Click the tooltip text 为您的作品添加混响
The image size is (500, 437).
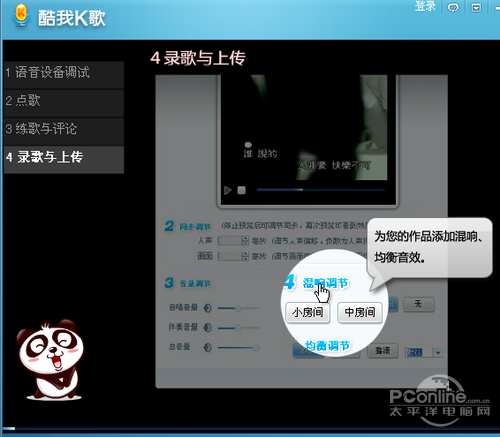pyautogui.click(x=429, y=236)
